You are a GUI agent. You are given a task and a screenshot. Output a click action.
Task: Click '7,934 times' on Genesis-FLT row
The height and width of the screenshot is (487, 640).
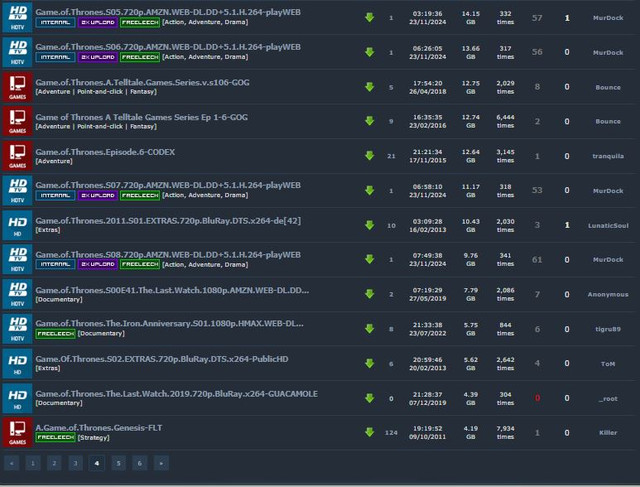(x=505, y=433)
